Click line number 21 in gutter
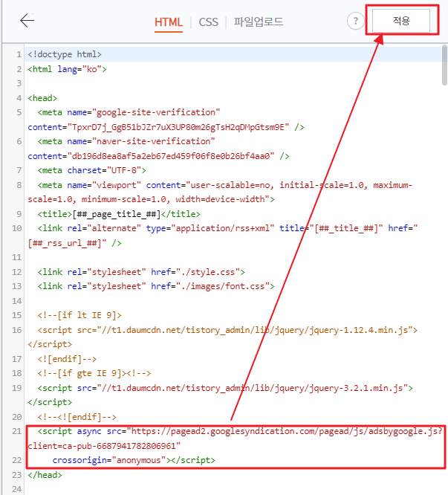The height and width of the screenshot is (495, 448). [x=17, y=431]
